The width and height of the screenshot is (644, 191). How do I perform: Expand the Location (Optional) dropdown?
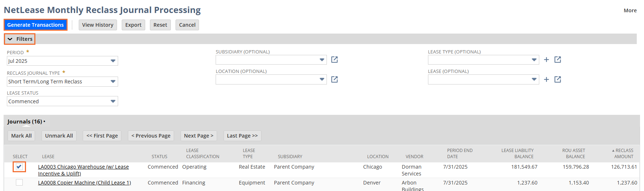pyautogui.click(x=271, y=79)
